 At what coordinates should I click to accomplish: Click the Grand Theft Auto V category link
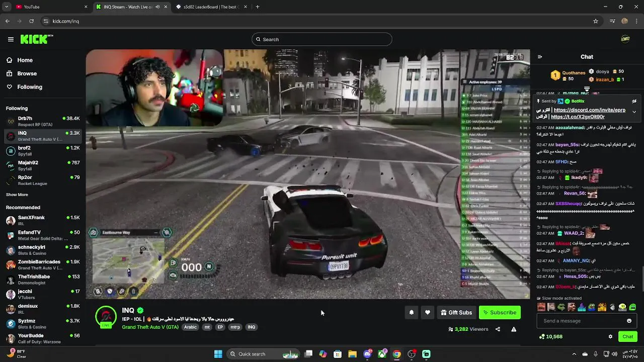pos(150,327)
